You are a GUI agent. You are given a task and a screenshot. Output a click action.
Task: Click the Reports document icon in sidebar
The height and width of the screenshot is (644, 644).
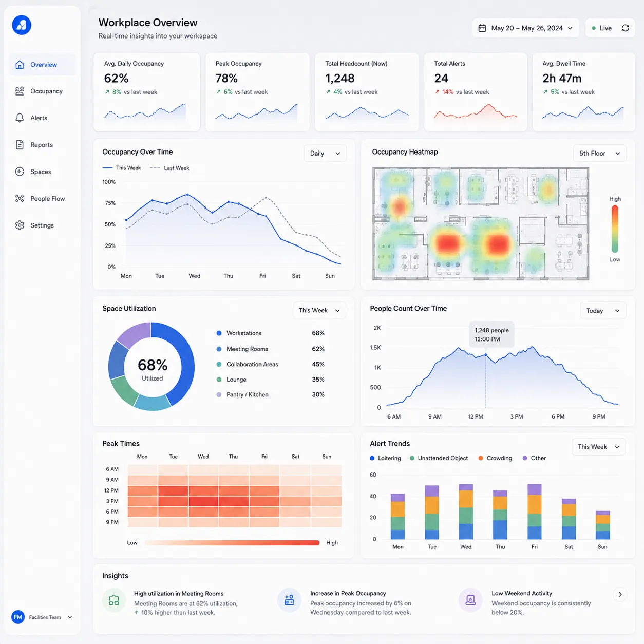point(20,145)
